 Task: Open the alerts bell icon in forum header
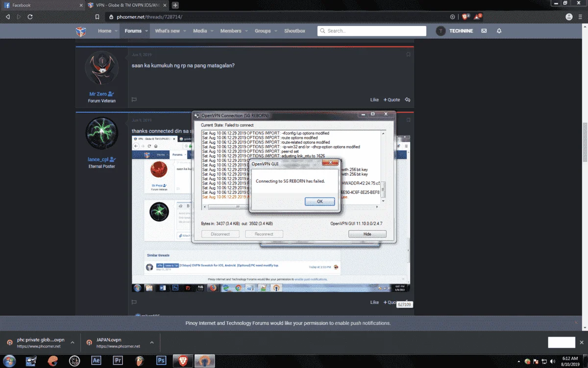499,31
